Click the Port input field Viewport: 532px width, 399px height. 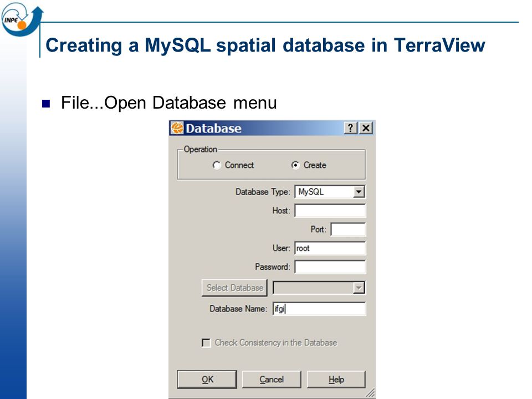[x=348, y=229]
